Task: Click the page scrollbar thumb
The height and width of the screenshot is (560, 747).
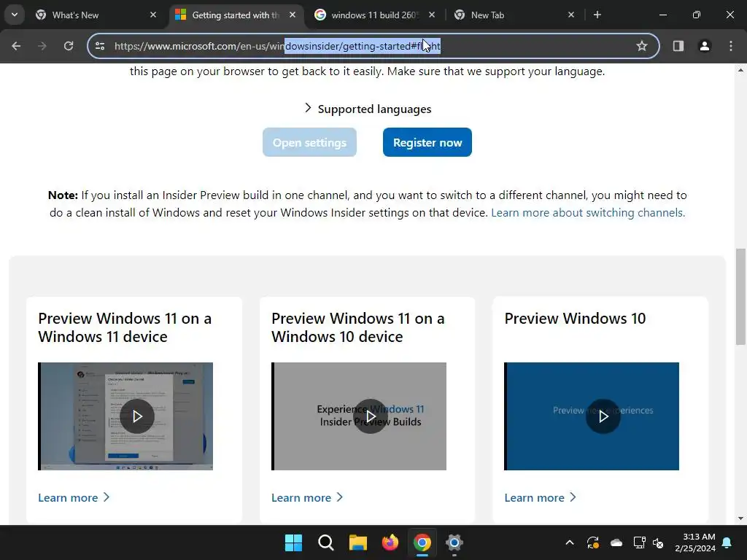Action: pos(740,296)
